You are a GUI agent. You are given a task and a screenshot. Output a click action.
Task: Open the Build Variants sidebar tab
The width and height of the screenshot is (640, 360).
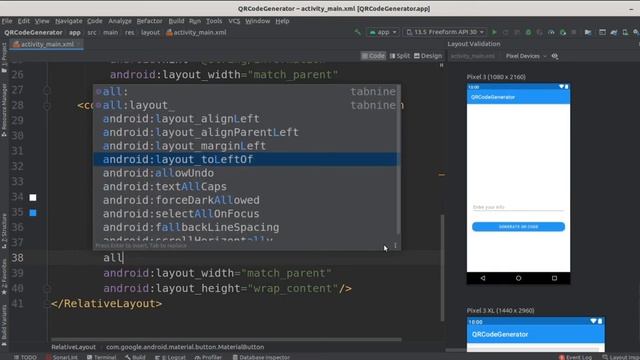4,325
